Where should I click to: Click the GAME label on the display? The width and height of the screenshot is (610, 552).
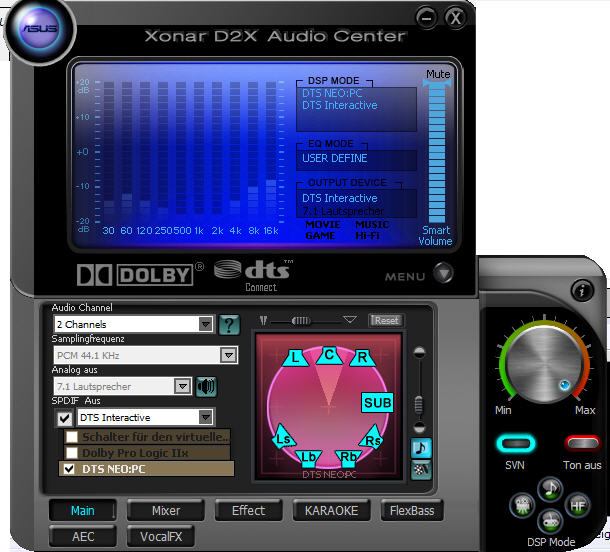point(320,235)
